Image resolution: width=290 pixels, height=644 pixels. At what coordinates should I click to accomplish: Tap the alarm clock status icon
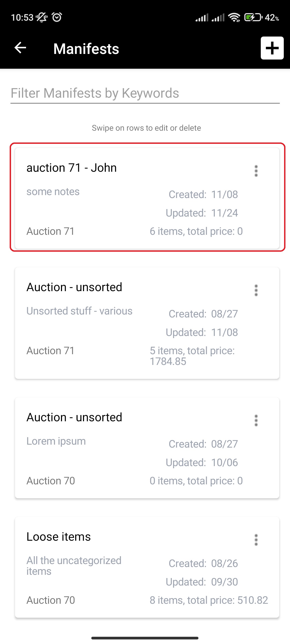[x=57, y=17]
